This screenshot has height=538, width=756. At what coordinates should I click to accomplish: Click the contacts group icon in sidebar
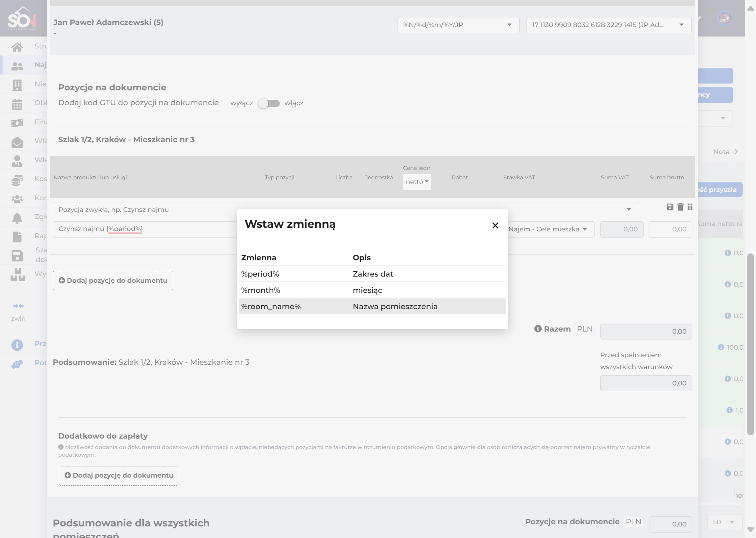coord(17,199)
